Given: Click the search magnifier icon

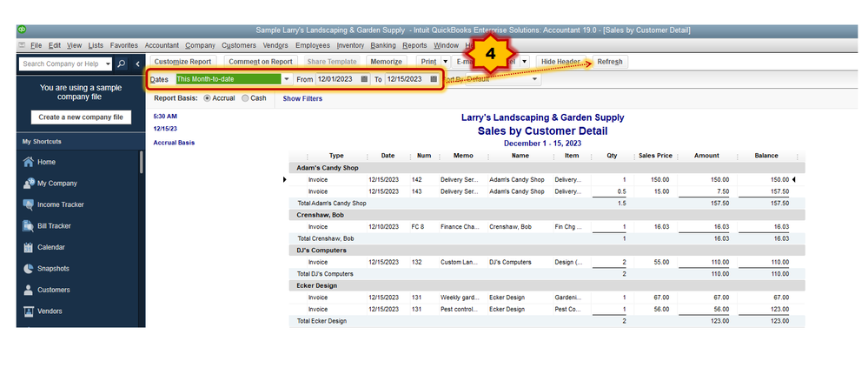Looking at the screenshot, I should [122, 64].
